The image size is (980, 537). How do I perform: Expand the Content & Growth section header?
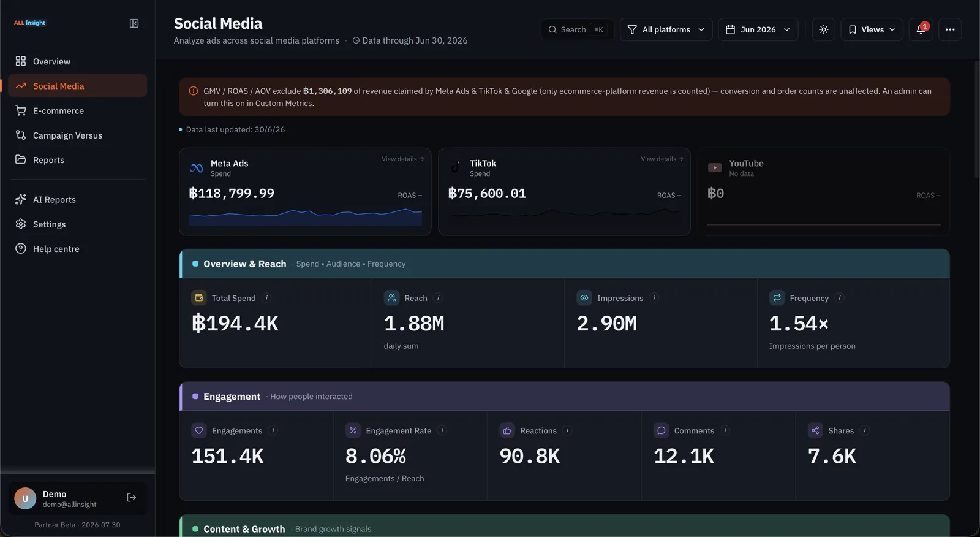[x=564, y=527]
